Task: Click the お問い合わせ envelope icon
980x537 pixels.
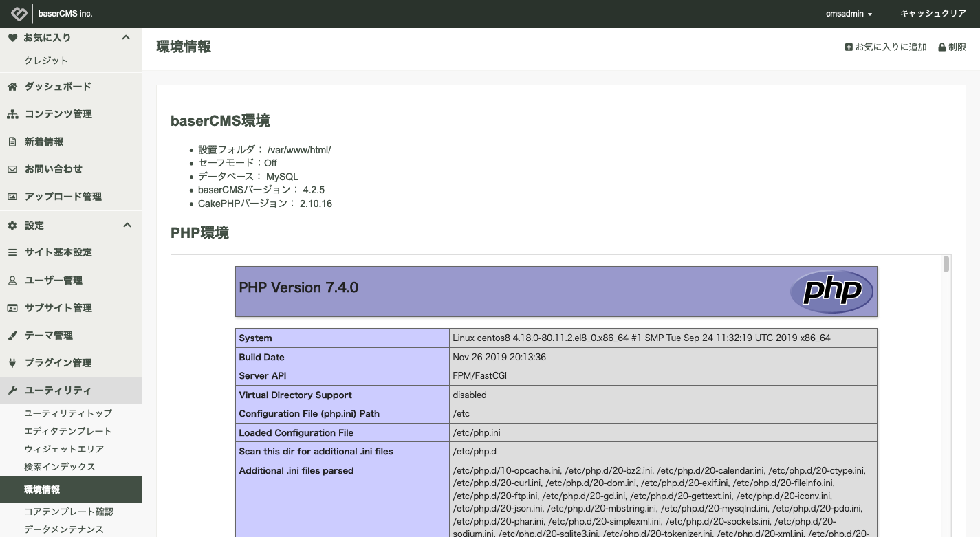Action: click(x=12, y=169)
